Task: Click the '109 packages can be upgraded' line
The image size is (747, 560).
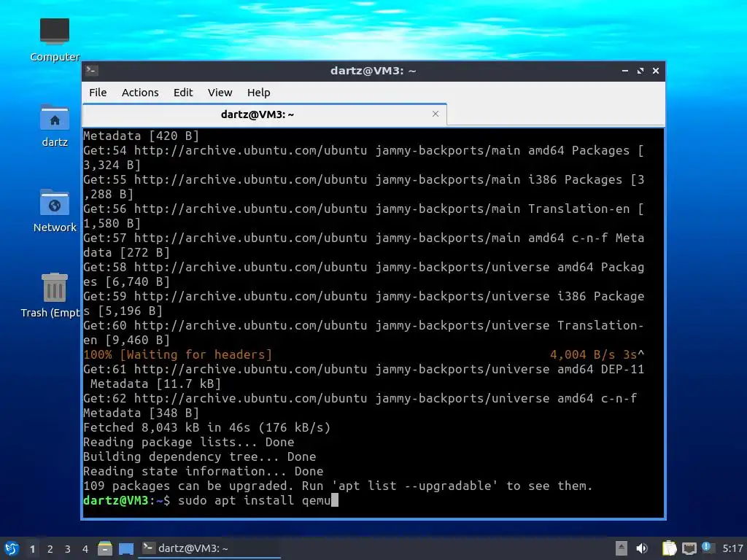Action: pos(338,486)
